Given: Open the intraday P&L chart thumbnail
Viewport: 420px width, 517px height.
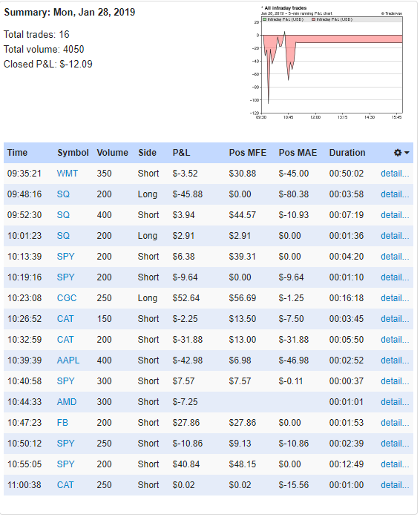Looking at the screenshot, I should click(x=327, y=62).
